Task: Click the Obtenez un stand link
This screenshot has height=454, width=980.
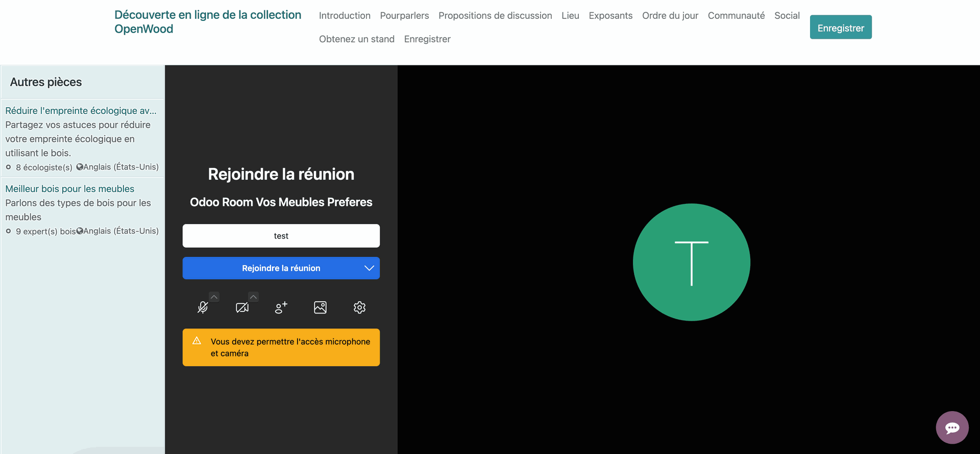Action: [356, 39]
